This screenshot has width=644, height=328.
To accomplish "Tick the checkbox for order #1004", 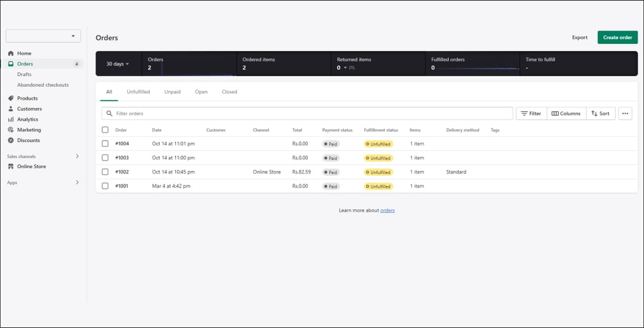I will coord(105,144).
